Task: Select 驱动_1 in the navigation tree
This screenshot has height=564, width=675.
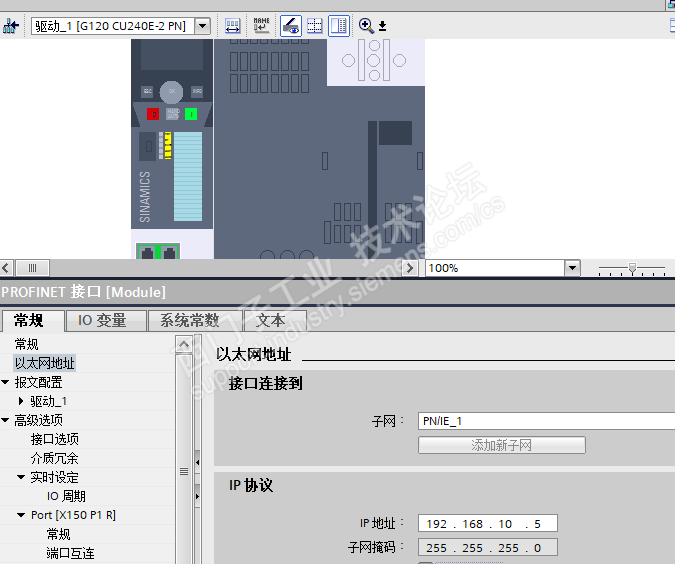Action: tap(48, 401)
